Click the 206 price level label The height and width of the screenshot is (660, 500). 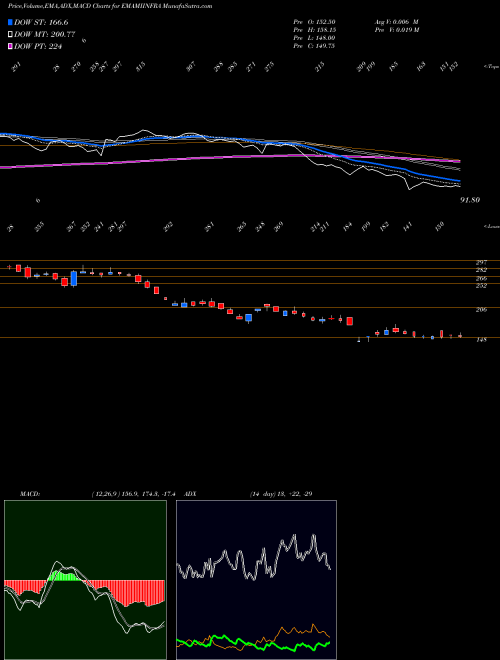(481, 310)
